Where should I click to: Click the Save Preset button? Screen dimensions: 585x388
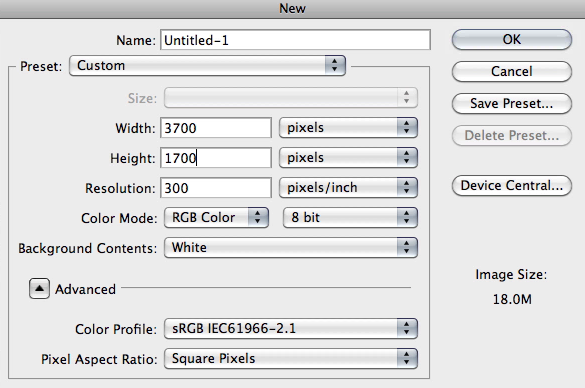click(512, 103)
